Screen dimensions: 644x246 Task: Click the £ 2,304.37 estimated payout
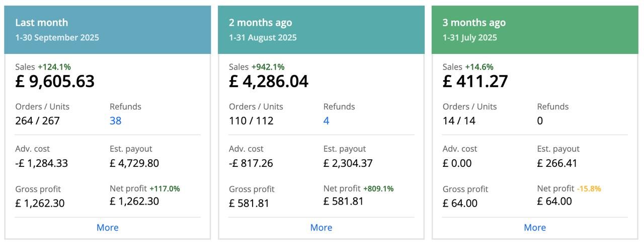tap(348, 163)
